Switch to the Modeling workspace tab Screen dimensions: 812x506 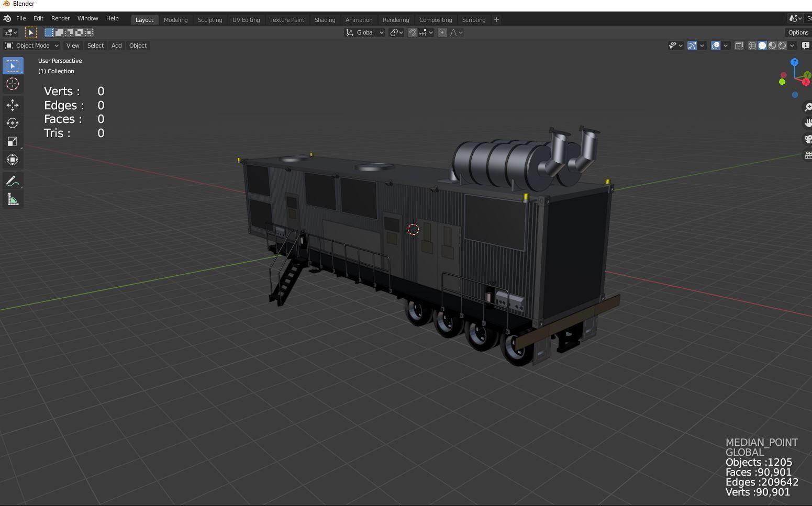(175, 20)
